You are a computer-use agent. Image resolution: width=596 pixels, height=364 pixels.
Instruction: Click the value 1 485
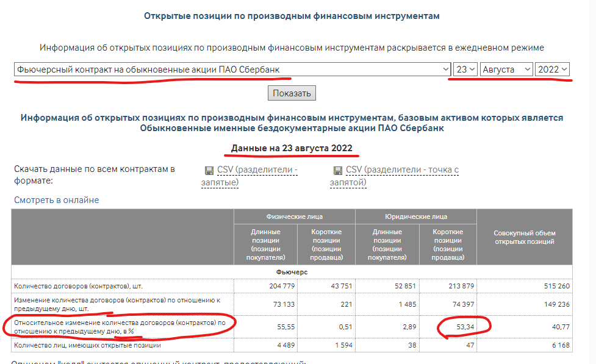[x=408, y=304]
